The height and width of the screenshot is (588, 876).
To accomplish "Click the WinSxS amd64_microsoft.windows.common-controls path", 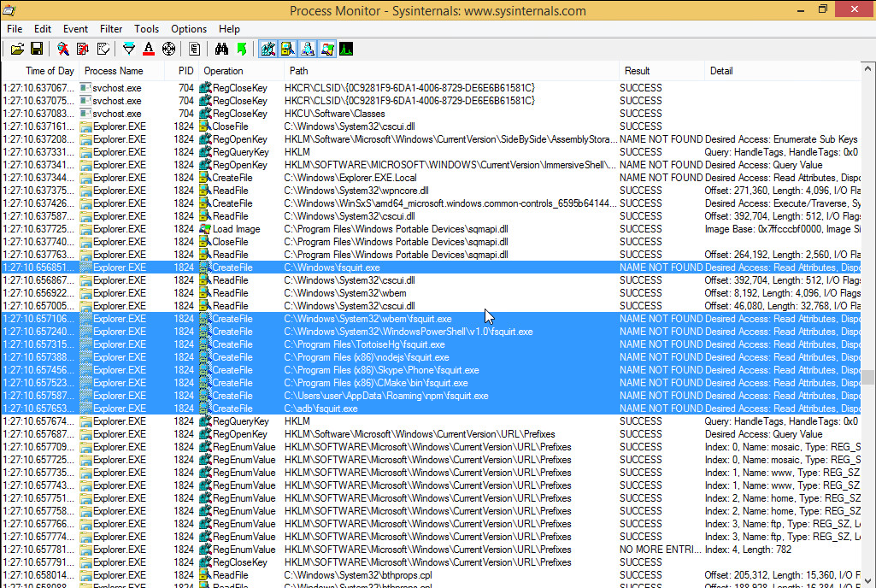I will [x=450, y=203].
